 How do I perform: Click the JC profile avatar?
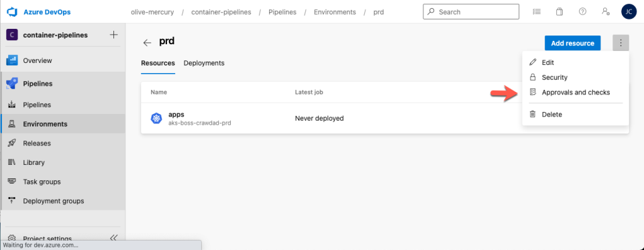pyautogui.click(x=629, y=11)
